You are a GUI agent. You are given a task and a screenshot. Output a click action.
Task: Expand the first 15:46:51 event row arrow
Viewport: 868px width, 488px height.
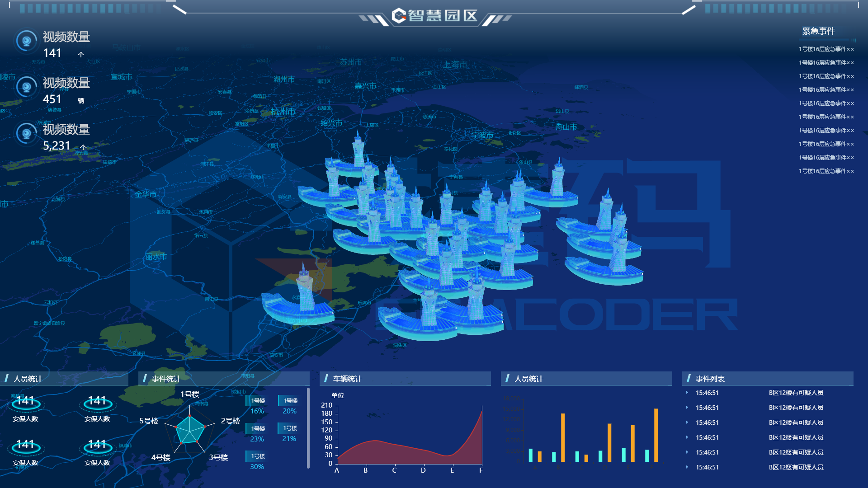[687, 393]
